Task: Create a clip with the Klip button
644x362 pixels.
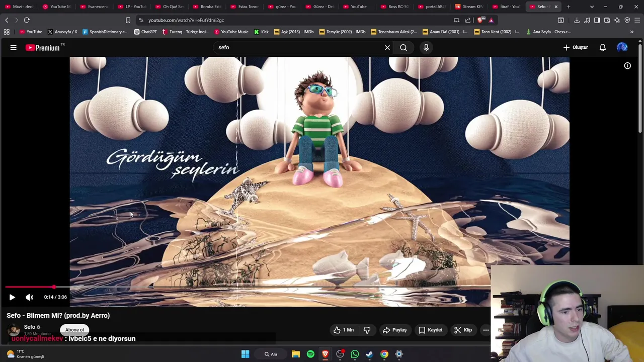Action: coord(463,330)
